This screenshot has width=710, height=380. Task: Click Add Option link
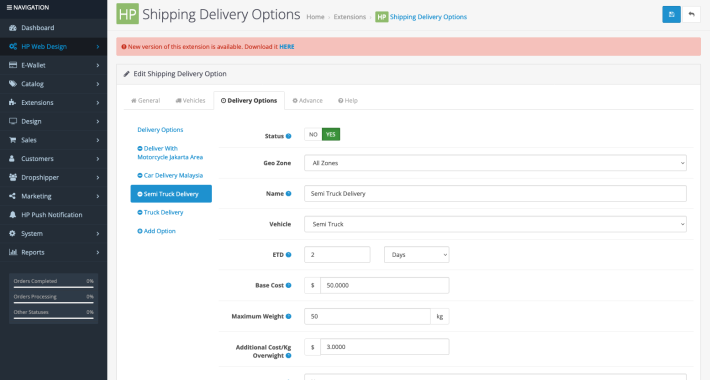156,231
